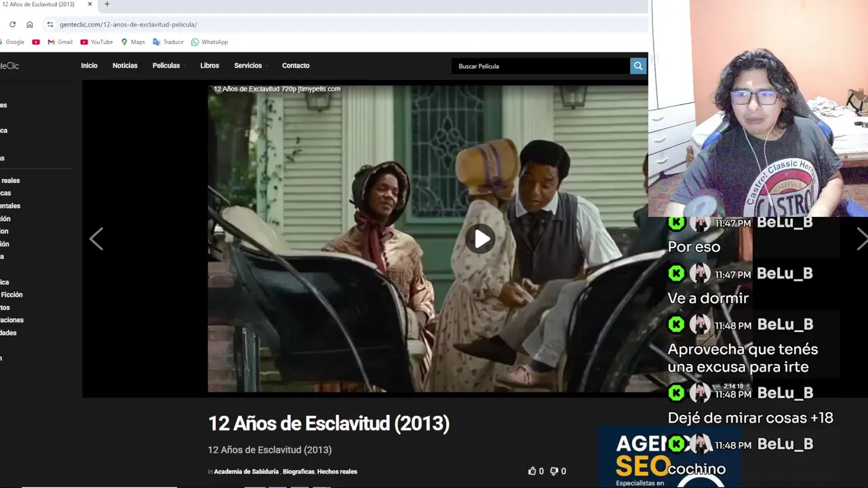Open the labeled YouTube bookmark
The width and height of the screenshot is (868, 488).
[96, 42]
